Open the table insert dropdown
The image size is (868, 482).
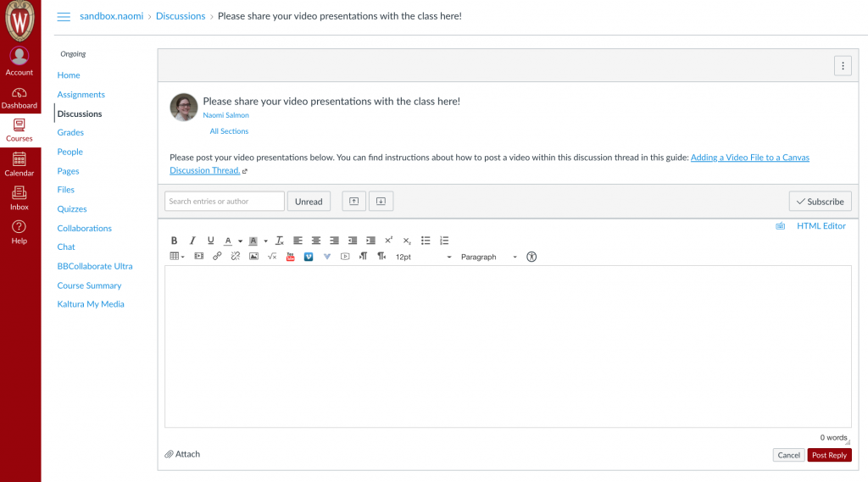(x=177, y=256)
